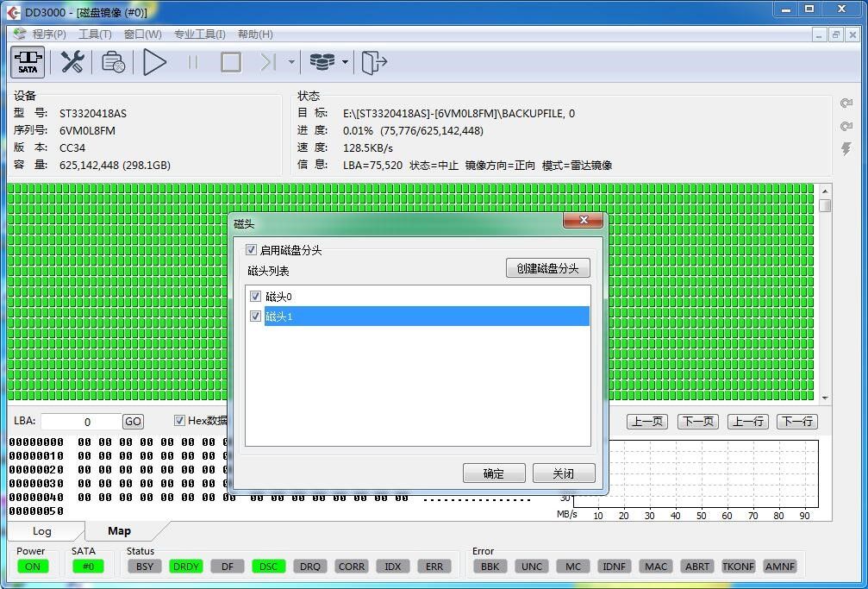Close the 磁头 dialog with the X
This screenshot has width=868, height=589.
click(583, 221)
